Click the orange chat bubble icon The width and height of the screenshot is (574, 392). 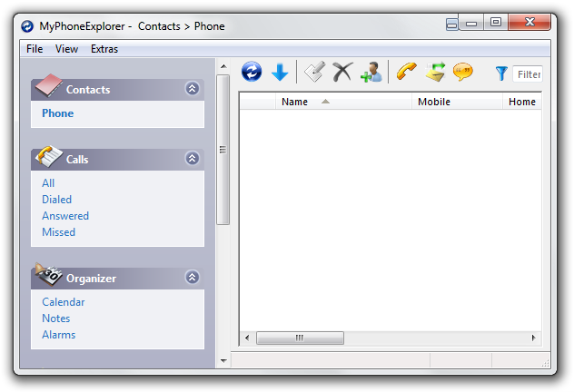tap(462, 72)
